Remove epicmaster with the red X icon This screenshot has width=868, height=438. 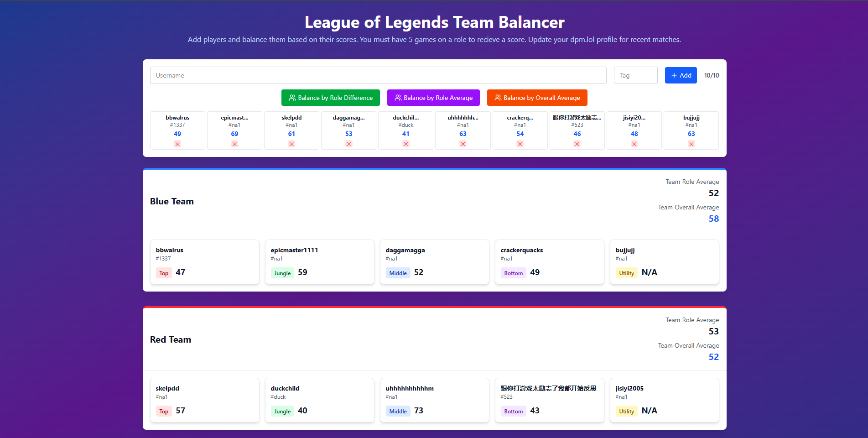pos(234,144)
